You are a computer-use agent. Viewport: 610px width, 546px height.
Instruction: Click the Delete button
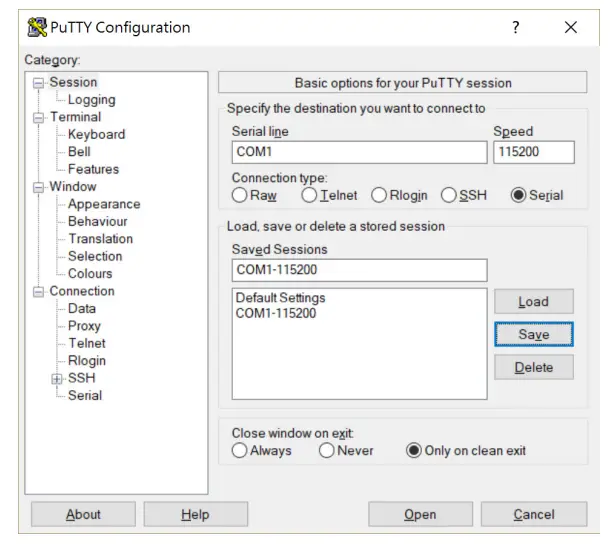534,367
